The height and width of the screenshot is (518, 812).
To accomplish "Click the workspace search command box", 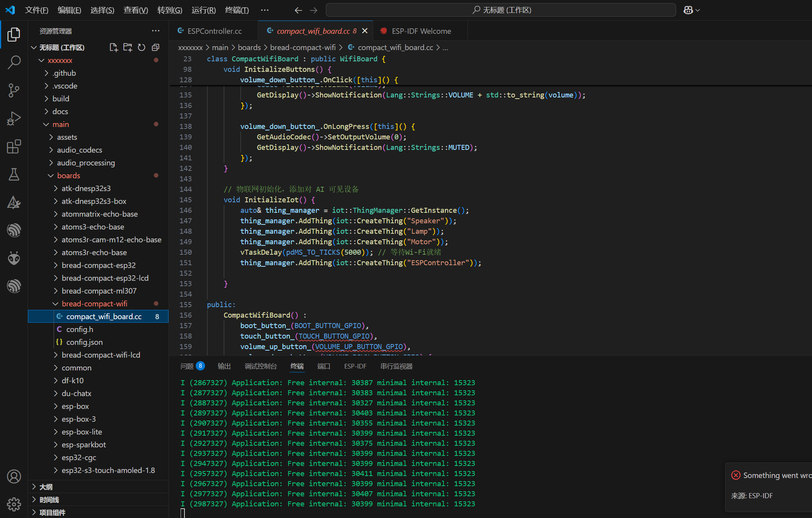I will pos(501,10).
